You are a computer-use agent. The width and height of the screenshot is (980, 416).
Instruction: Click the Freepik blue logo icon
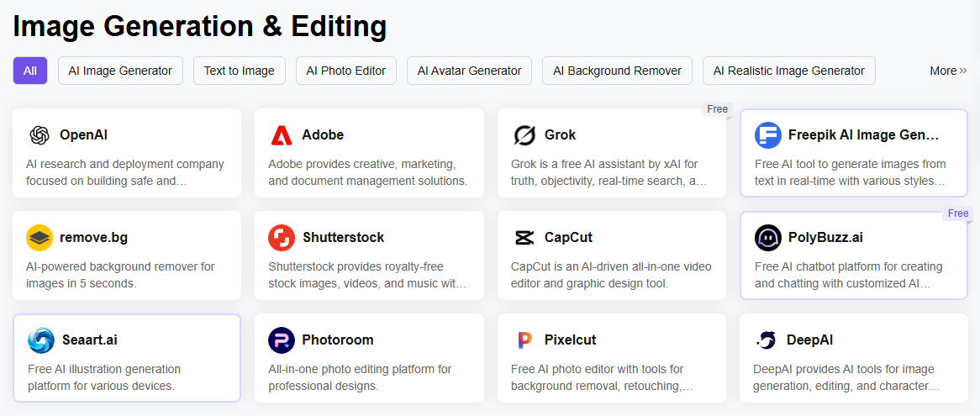point(768,135)
